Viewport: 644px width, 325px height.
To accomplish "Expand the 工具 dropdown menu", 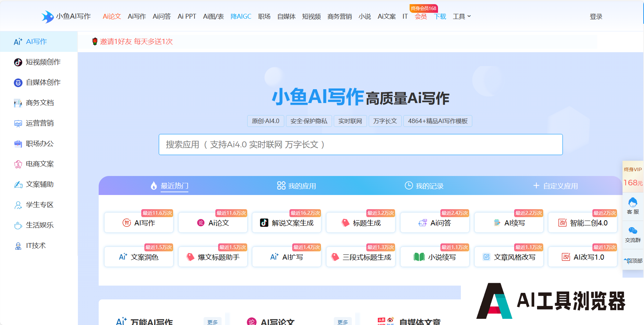I will [462, 17].
